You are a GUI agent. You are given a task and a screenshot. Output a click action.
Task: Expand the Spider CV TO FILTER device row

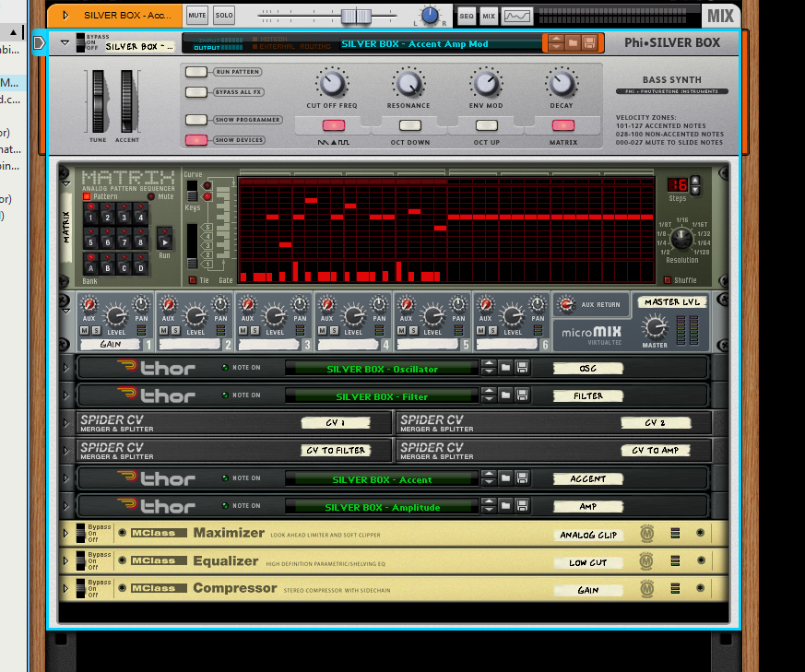coord(65,451)
